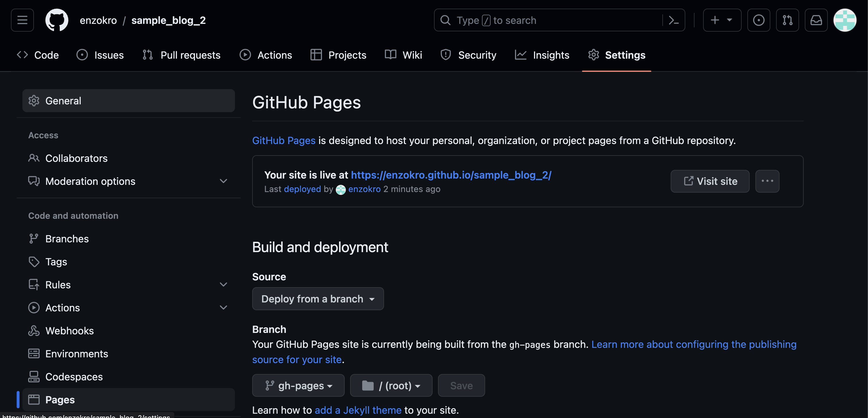Image resolution: width=868 pixels, height=418 pixels.
Task: Click enzokro username in deployment line
Action: tap(364, 189)
